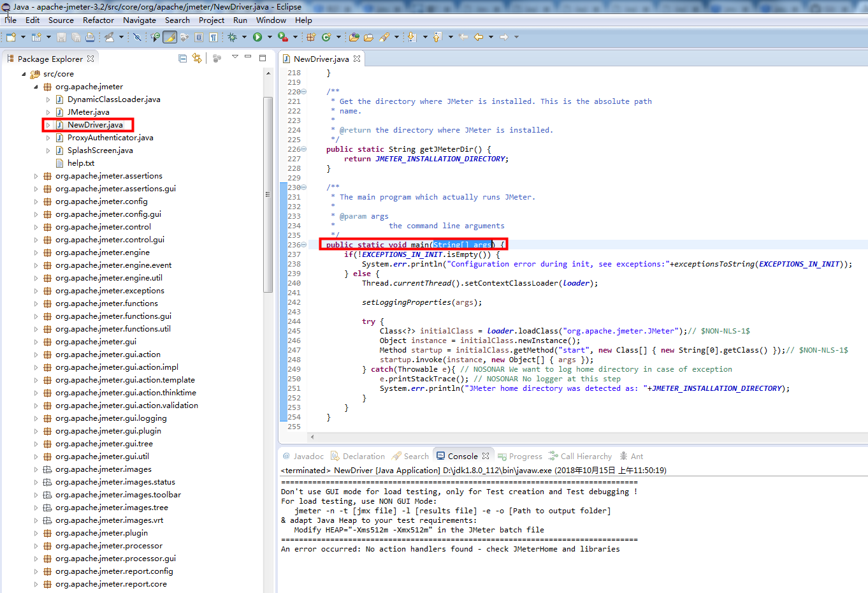Click the Next Annotation icon
The height and width of the screenshot is (593, 868).
412,37
